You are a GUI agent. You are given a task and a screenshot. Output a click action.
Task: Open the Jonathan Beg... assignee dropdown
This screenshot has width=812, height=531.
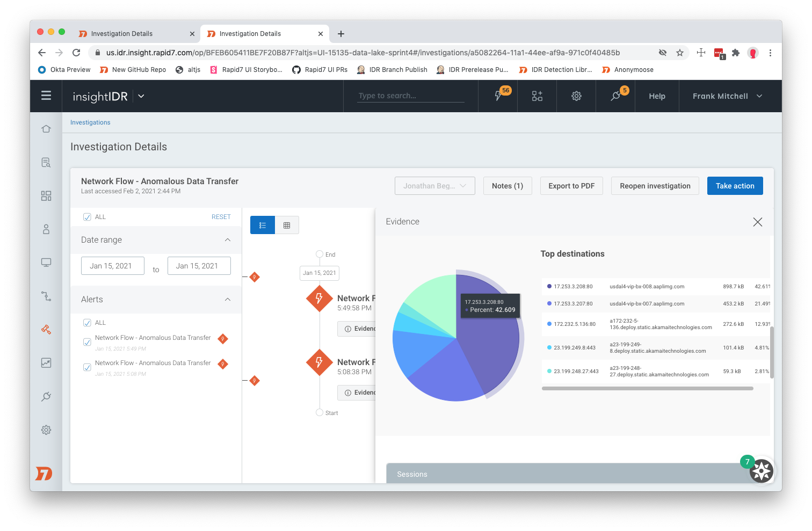tap(434, 186)
